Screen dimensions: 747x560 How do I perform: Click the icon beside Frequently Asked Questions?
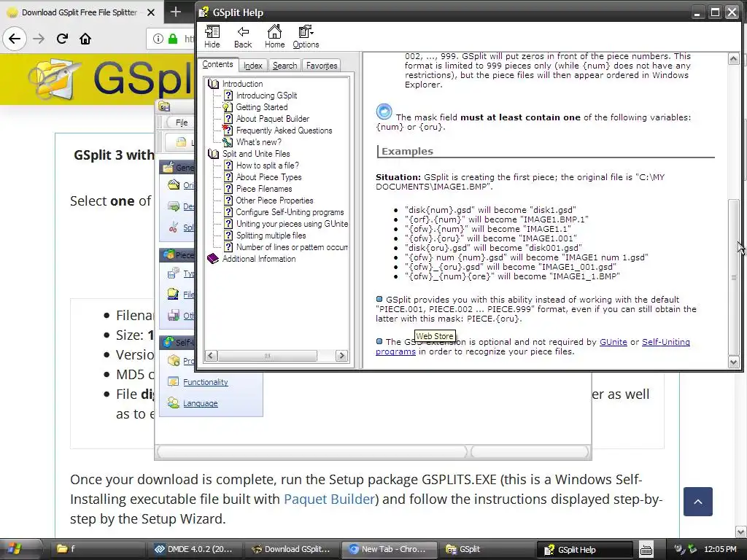(228, 130)
